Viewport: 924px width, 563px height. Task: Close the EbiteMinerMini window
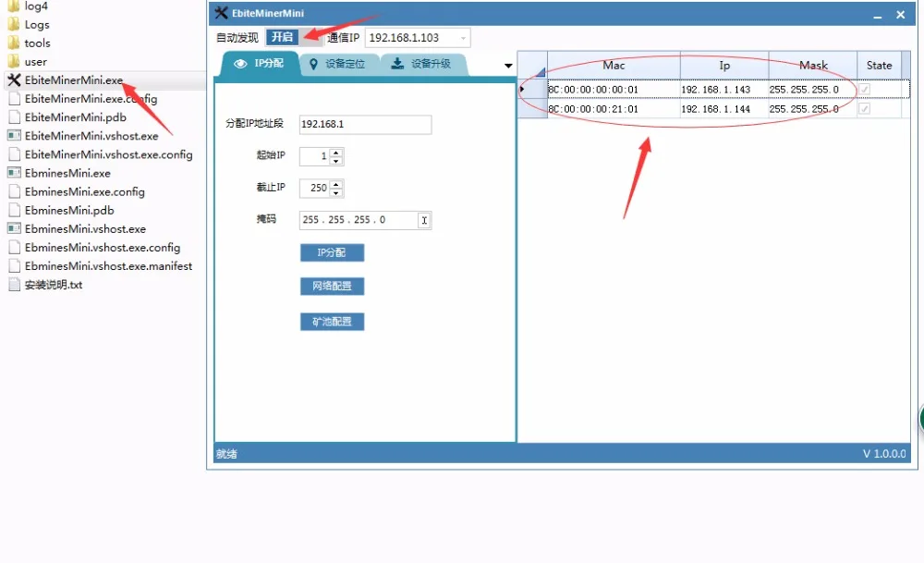900,15
